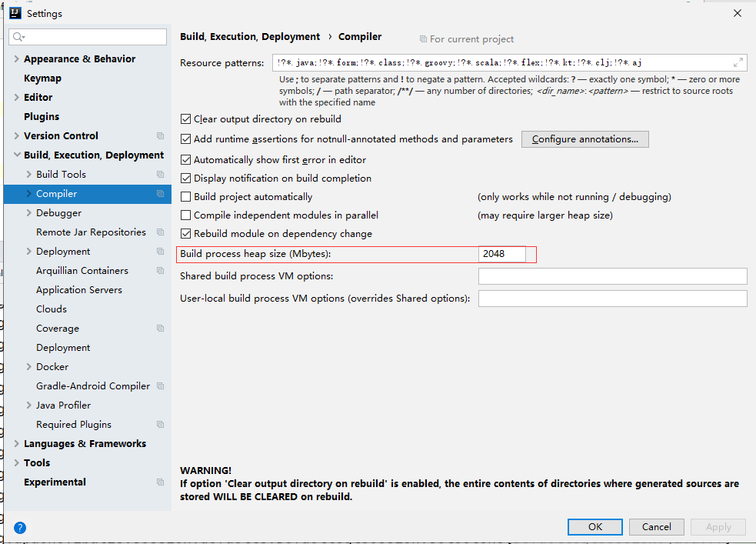Enable Build project automatically checkbox
Screen dimensions: 756x544
pyautogui.click(x=185, y=197)
